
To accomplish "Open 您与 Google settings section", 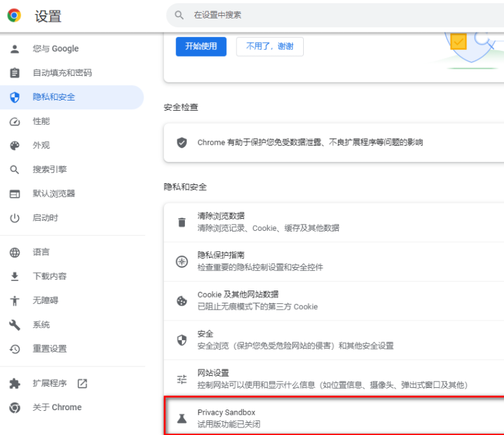I will 72,49.
